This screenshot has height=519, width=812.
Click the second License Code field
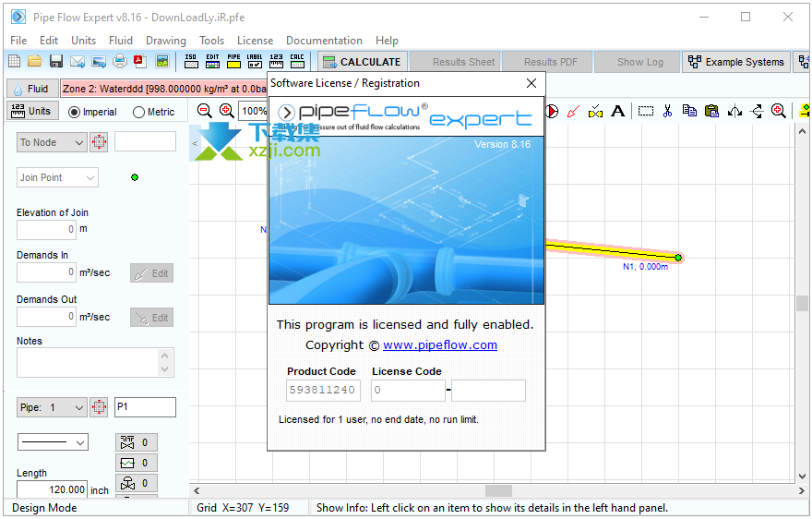pyautogui.click(x=488, y=390)
